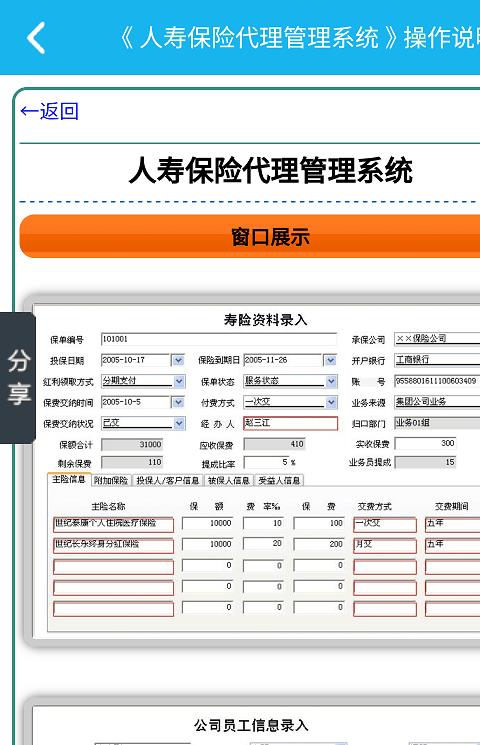Click the 世纪长乐终身分红保险 name cell
This screenshot has height=745, width=480.
(114, 545)
